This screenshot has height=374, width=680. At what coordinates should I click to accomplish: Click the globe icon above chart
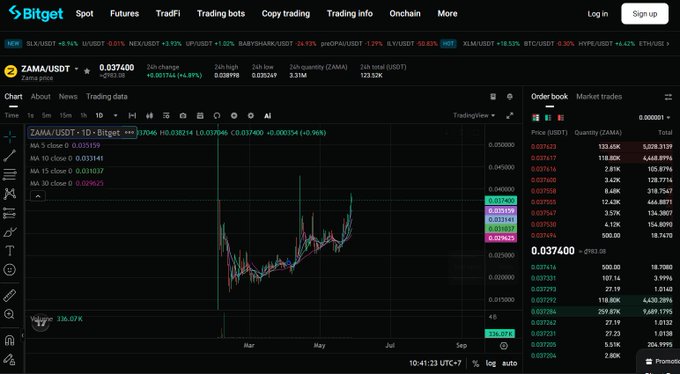pos(510,97)
